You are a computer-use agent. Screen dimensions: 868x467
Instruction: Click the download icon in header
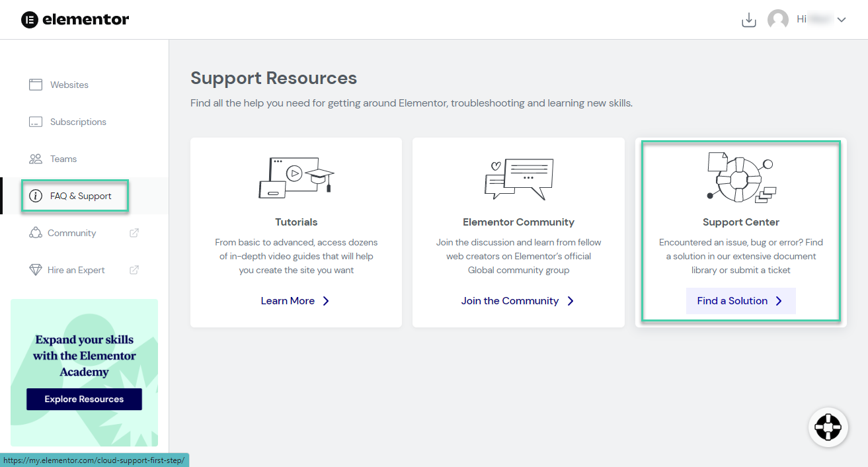point(748,20)
